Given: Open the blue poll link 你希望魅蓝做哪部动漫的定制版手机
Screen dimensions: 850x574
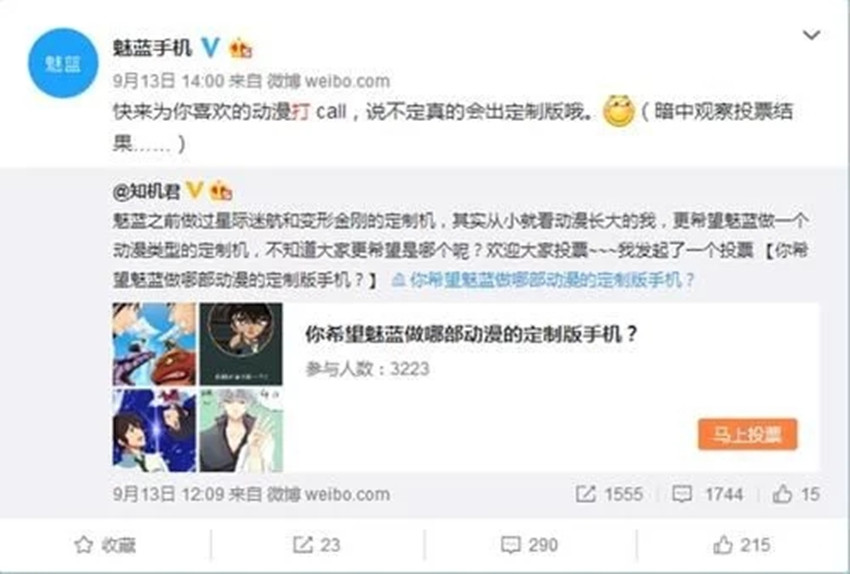Looking at the screenshot, I should click(x=544, y=280).
